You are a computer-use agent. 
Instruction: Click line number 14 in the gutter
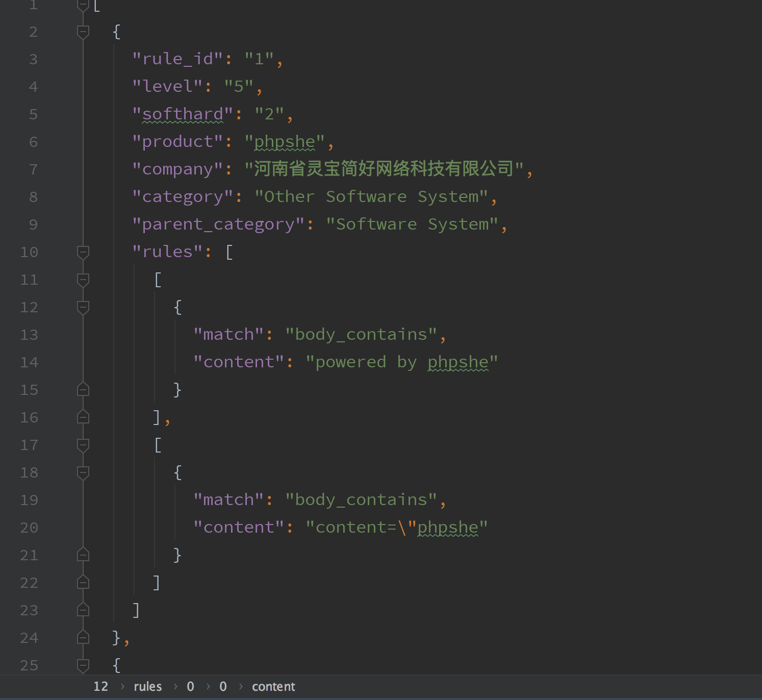pos(29,362)
